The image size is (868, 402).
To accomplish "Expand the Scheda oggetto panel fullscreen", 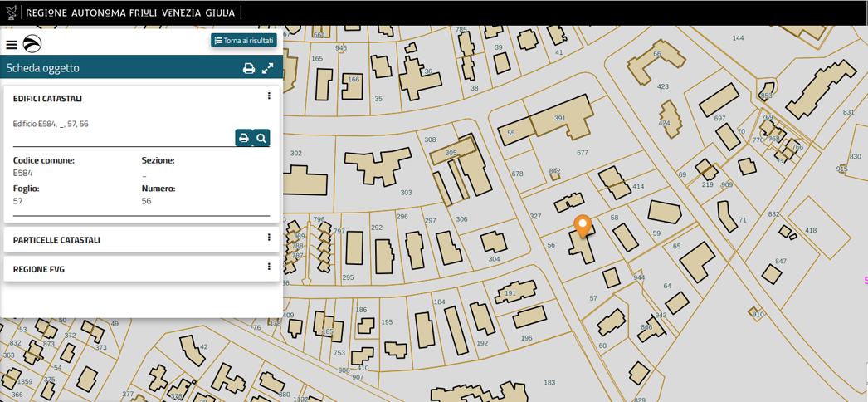I will click(268, 69).
